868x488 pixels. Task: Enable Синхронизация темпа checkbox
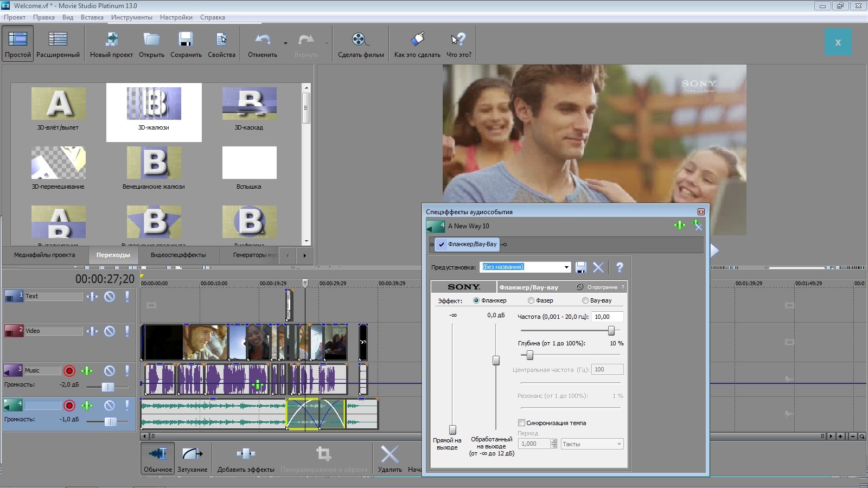(x=521, y=423)
